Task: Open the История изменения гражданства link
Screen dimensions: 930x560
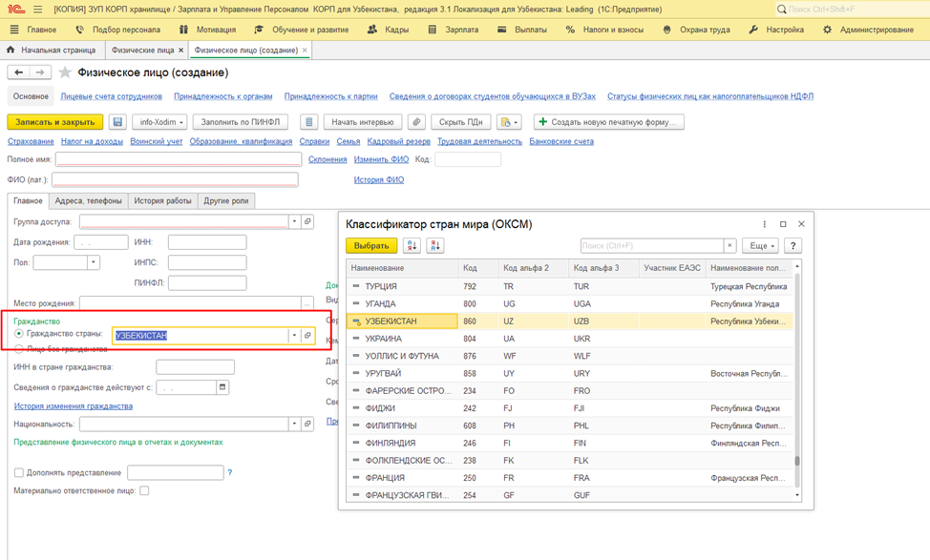Action: (x=73, y=405)
